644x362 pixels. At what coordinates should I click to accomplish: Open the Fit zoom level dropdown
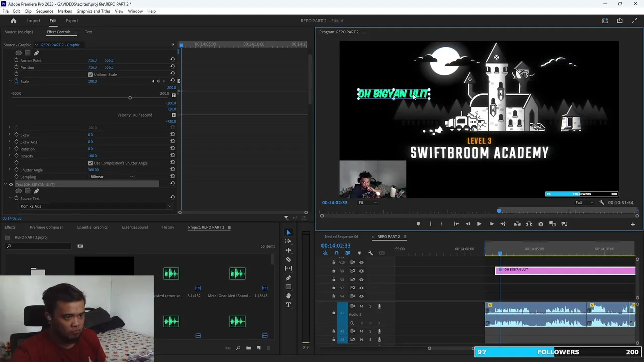point(367,202)
